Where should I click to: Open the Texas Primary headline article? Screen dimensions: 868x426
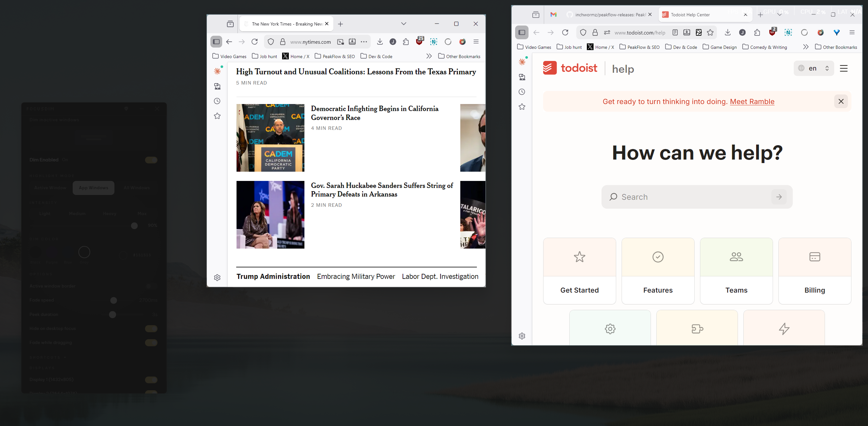coord(355,72)
